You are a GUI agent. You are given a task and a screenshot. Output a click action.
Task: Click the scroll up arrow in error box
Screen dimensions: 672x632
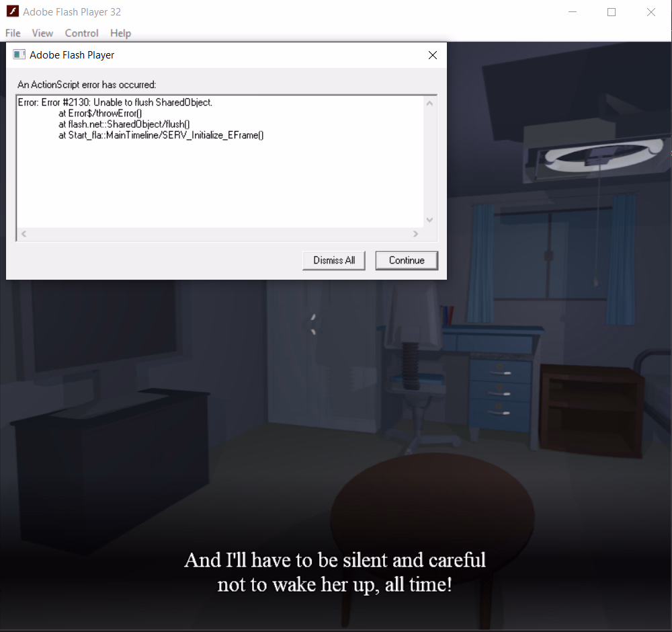430,103
